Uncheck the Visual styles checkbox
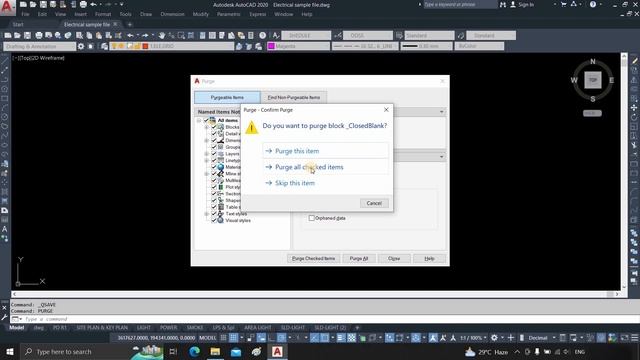This screenshot has width=640, height=360. pyautogui.click(x=213, y=220)
